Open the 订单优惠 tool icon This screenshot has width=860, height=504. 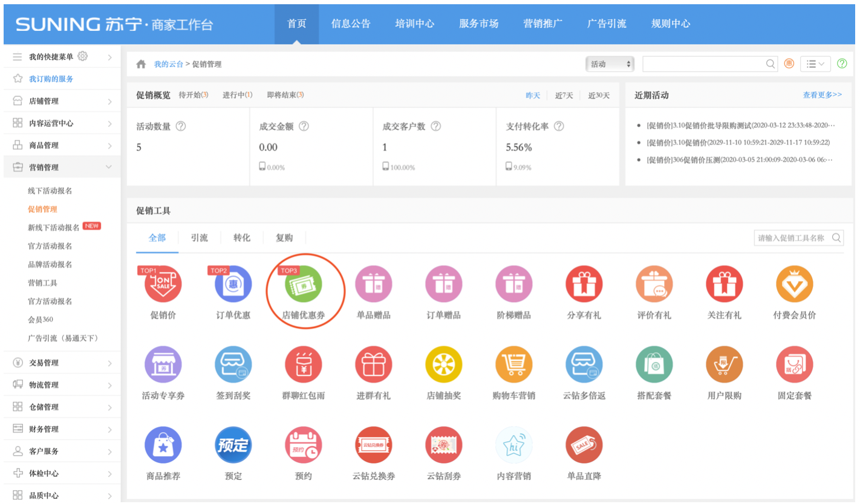(x=233, y=284)
